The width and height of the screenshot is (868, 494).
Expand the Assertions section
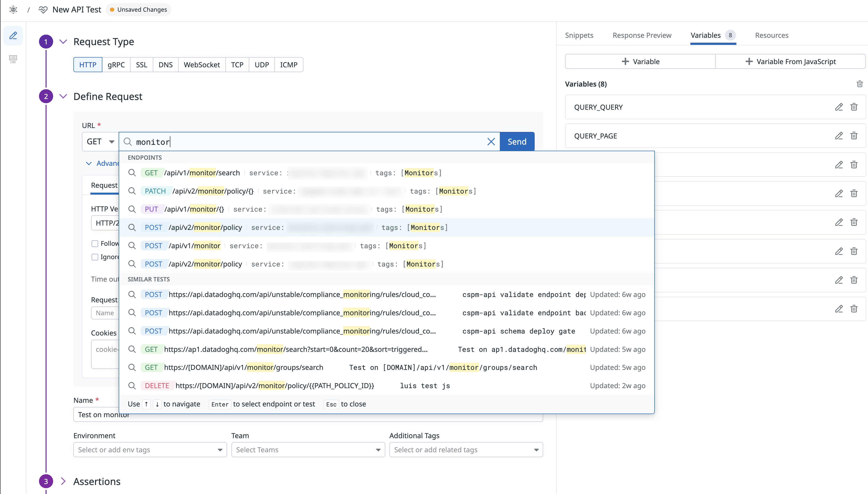[63, 481]
